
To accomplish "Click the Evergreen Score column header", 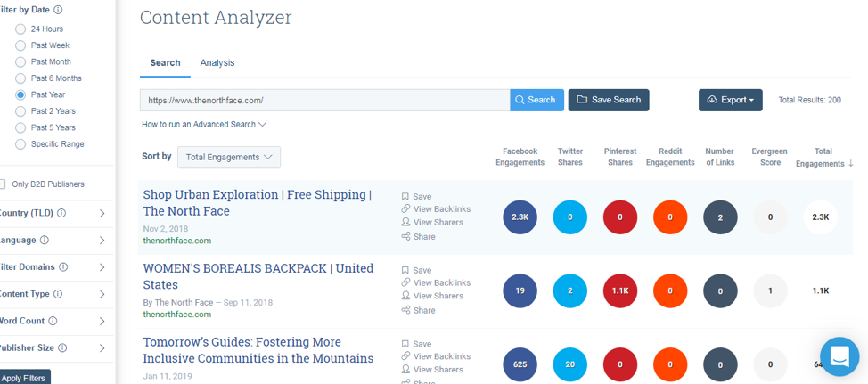I will [x=769, y=157].
